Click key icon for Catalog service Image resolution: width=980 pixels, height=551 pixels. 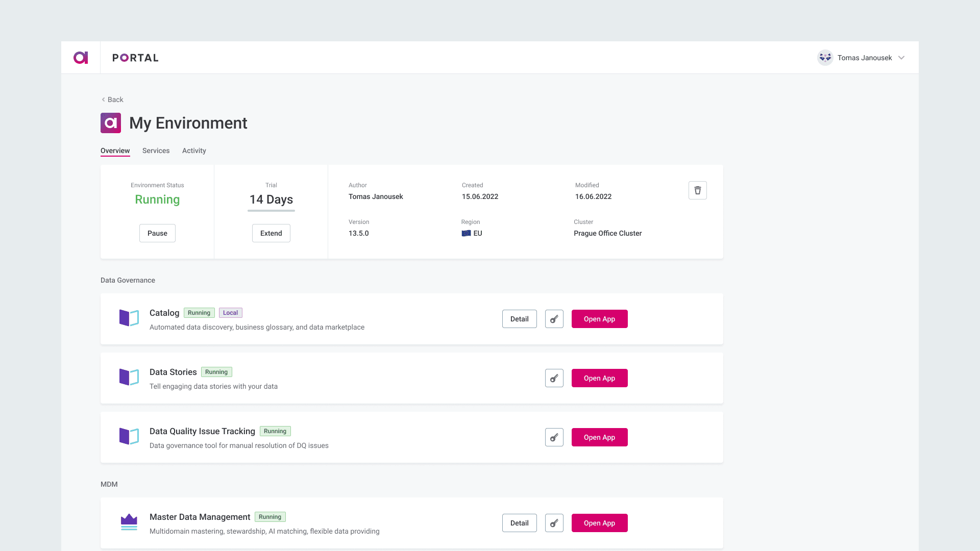click(x=554, y=319)
